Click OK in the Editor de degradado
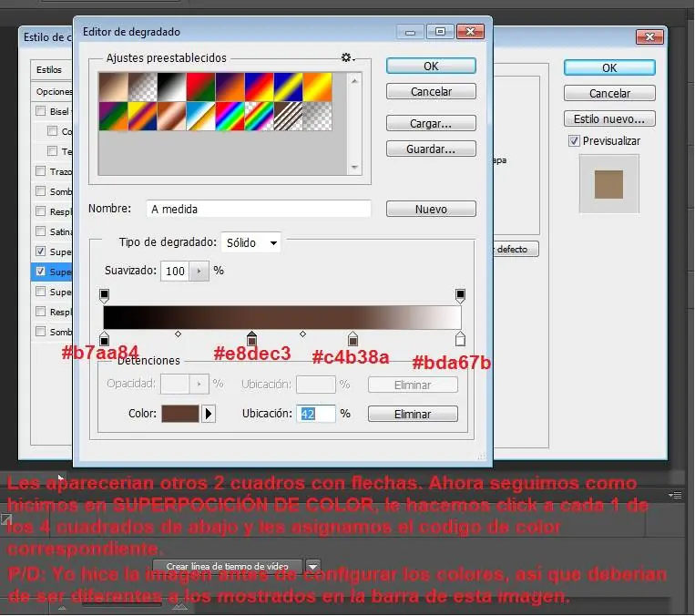 pos(431,67)
